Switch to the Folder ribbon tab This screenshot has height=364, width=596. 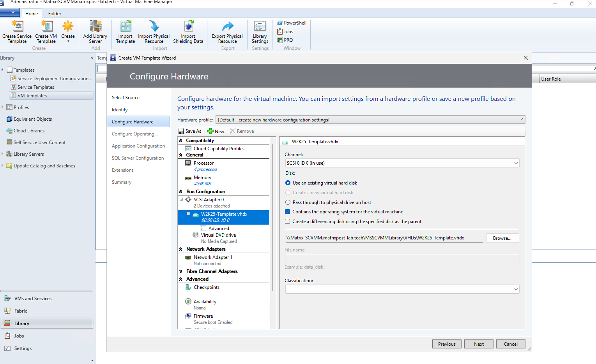point(55,13)
